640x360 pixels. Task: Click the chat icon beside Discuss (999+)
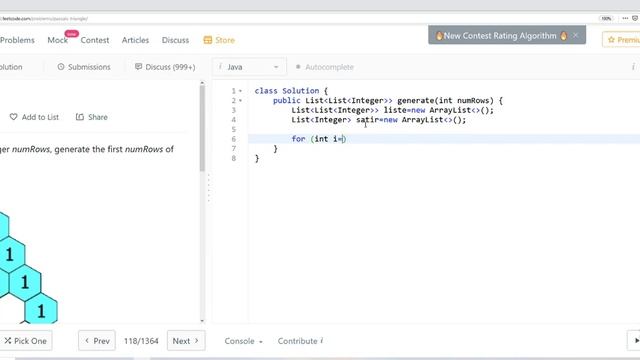pos(138,67)
